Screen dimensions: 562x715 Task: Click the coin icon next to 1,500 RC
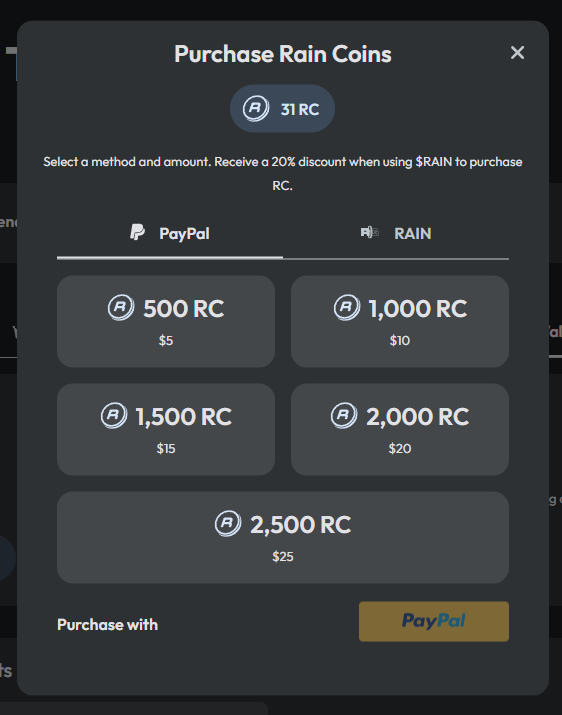tap(114, 415)
